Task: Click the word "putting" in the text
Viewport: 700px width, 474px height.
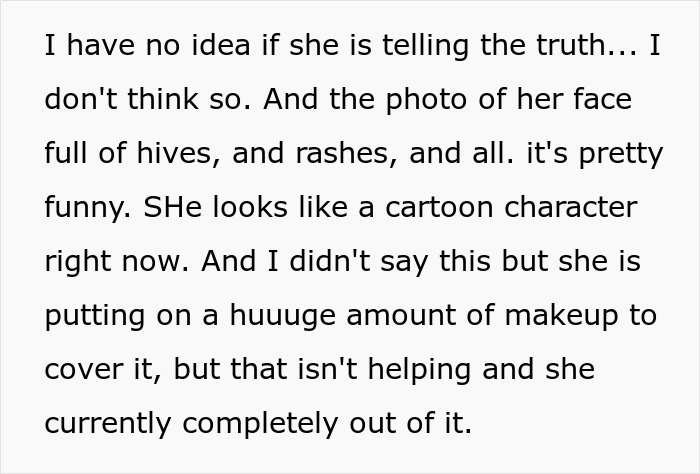Action: tap(91, 315)
